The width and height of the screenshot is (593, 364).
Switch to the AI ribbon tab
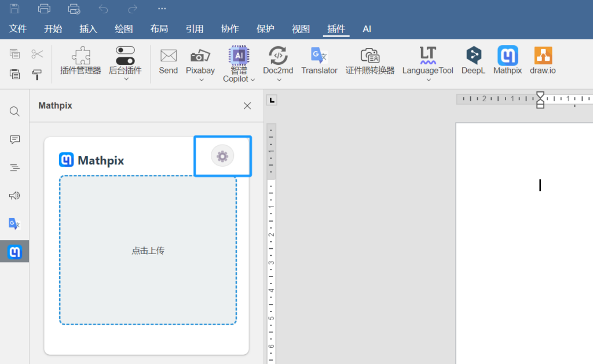click(x=367, y=28)
